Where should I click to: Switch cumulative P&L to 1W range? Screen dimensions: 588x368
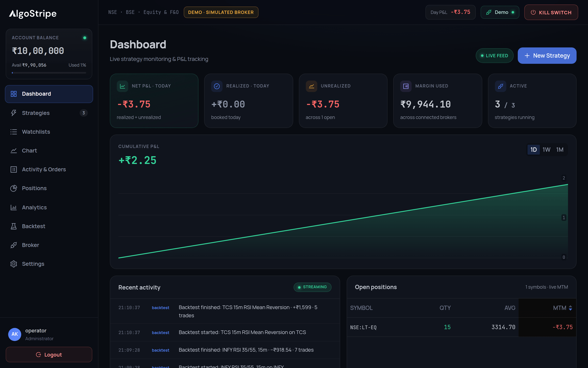[546, 150]
